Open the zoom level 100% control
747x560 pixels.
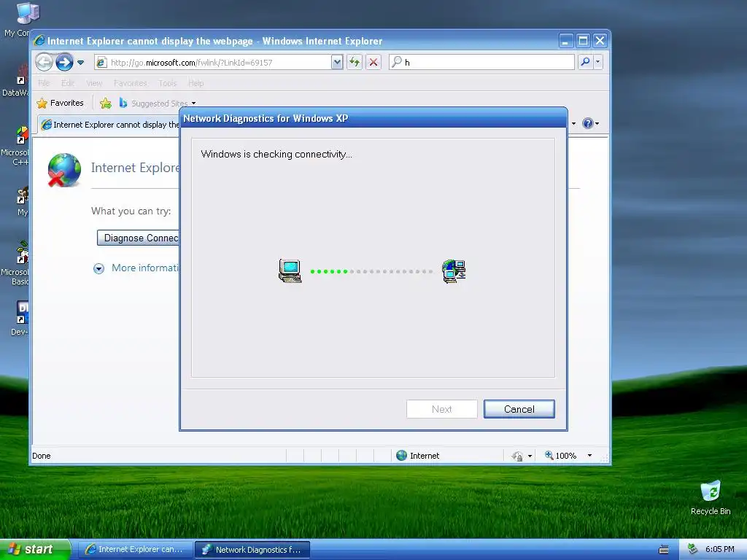click(x=561, y=455)
